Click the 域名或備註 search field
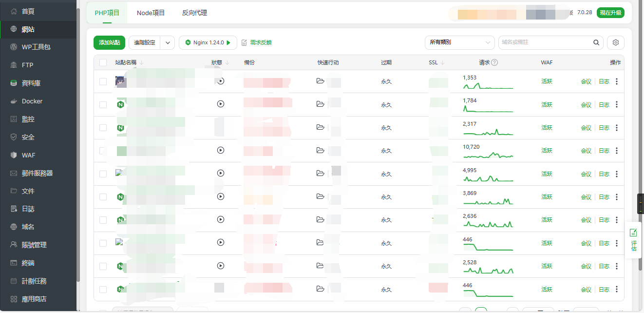Image resolution: width=644 pixels, height=313 pixels. (x=545, y=42)
